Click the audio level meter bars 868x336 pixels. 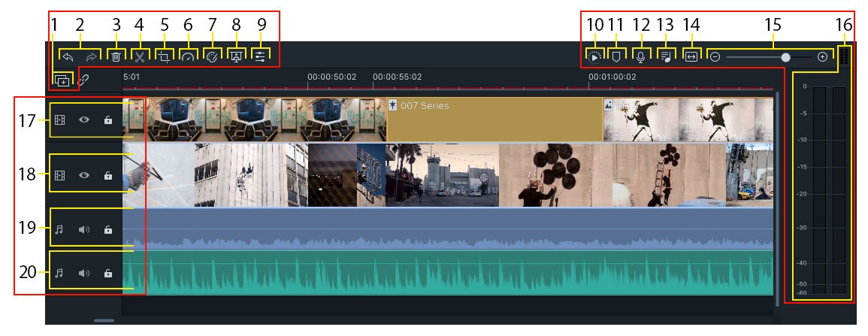click(x=829, y=190)
